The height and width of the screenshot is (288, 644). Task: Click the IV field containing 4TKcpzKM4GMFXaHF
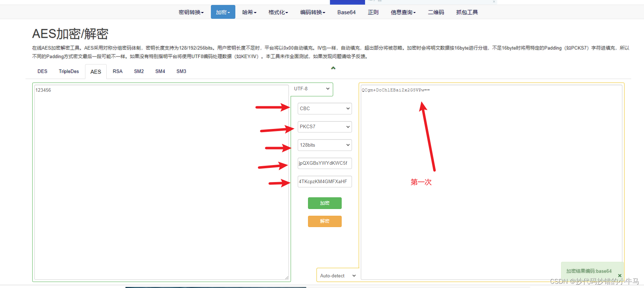pos(325,181)
